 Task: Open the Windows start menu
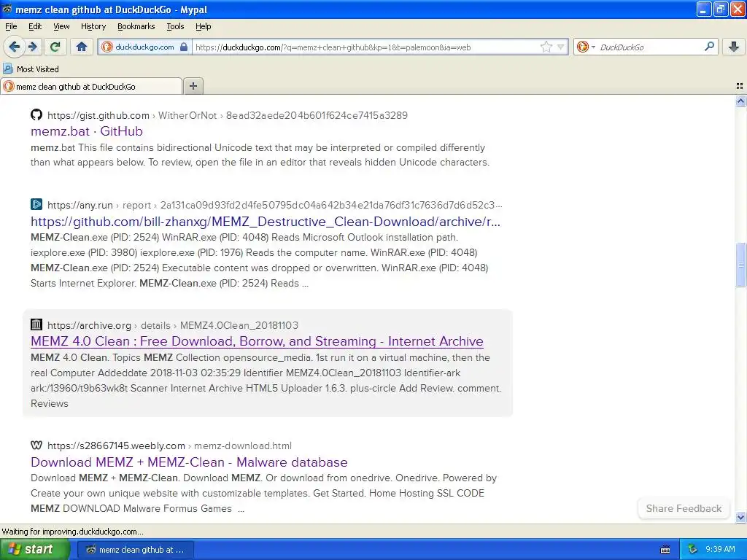pos(35,549)
